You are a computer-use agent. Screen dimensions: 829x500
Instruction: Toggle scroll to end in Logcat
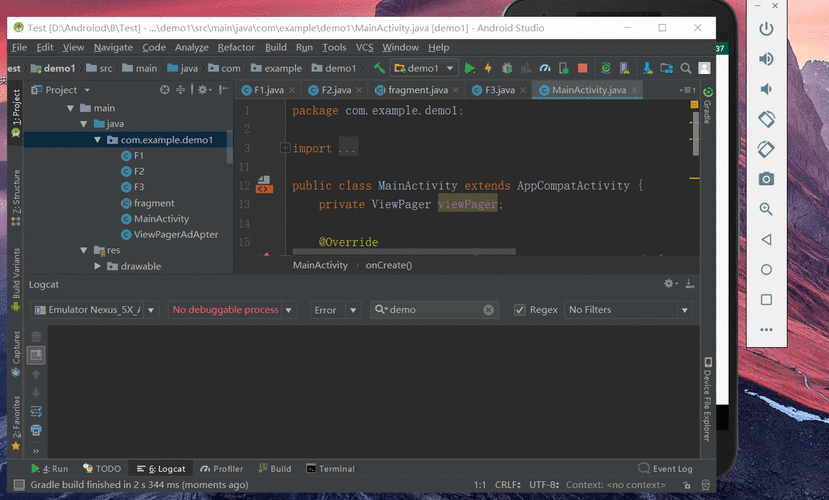[36, 355]
